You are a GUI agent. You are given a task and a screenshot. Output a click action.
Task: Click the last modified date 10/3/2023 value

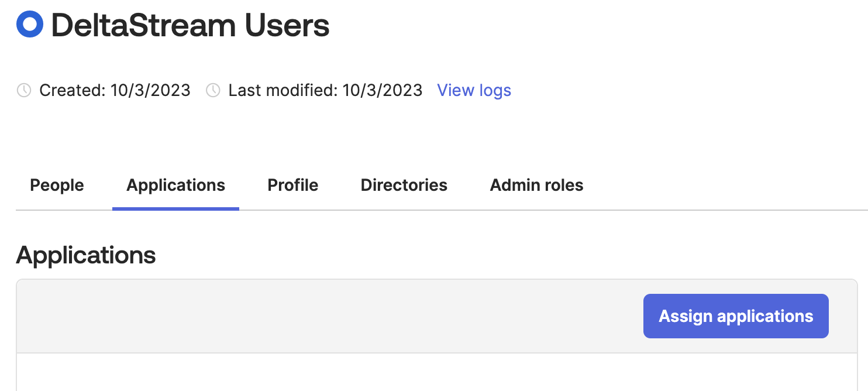click(383, 90)
